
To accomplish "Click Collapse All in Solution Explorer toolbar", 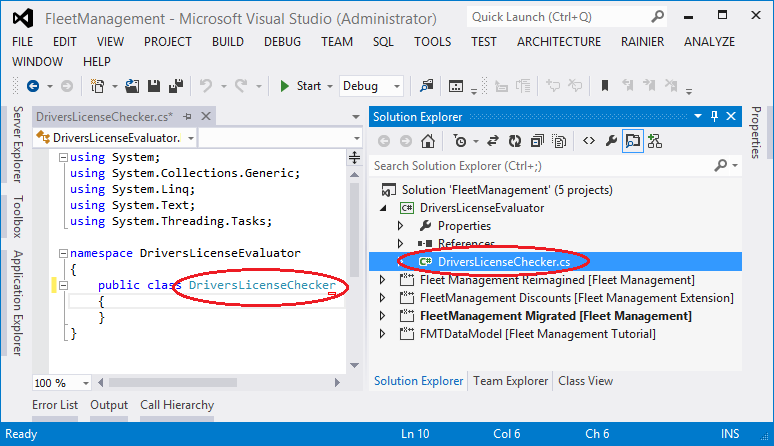I will (535, 141).
